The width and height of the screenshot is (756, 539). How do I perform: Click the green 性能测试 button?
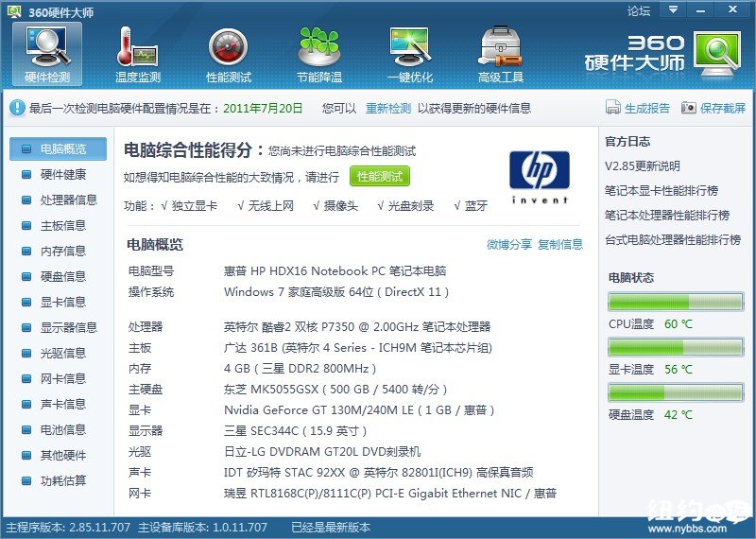pos(380,177)
